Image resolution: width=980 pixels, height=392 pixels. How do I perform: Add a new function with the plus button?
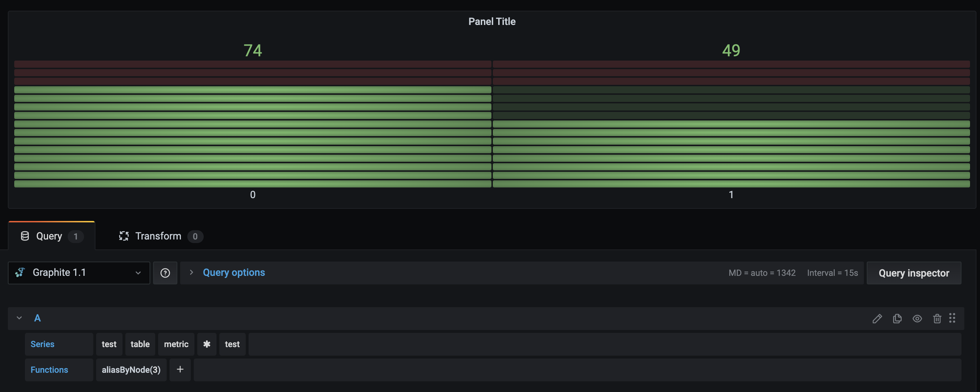tap(180, 370)
